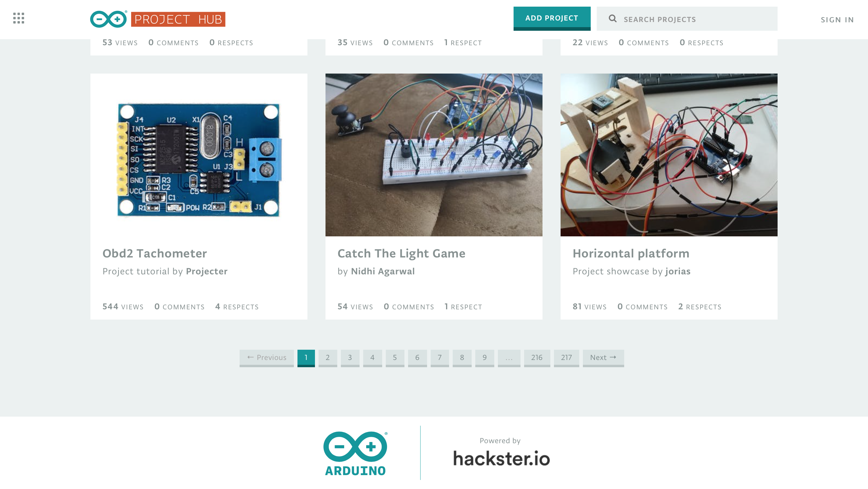Open the apps grid menu icon

point(18,18)
